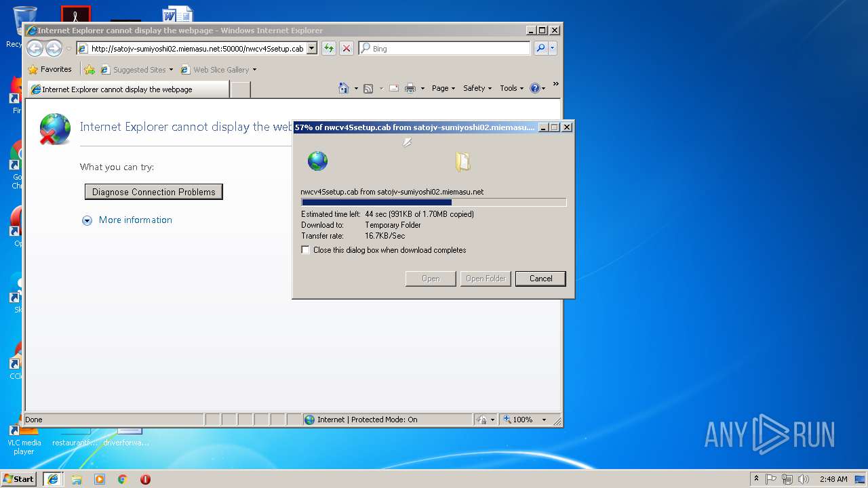The image size is (868, 488).
Task: Select the 'Internet Explorer cannot display' tab
Action: pos(129,89)
